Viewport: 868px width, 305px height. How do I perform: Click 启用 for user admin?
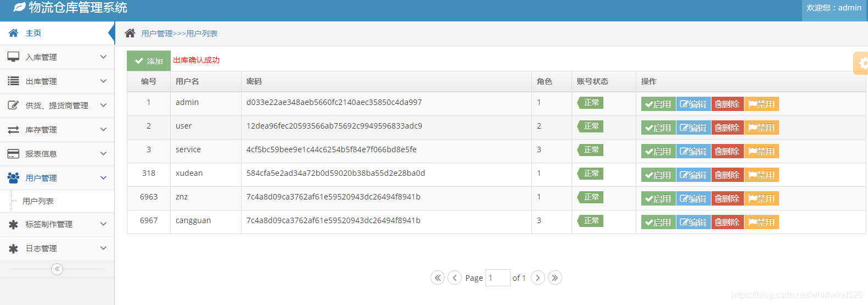pyautogui.click(x=658, y=104)
